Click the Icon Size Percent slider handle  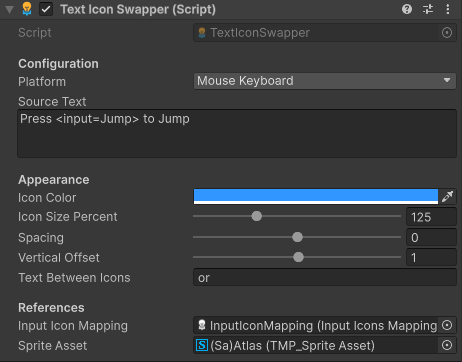pos(257,216)
